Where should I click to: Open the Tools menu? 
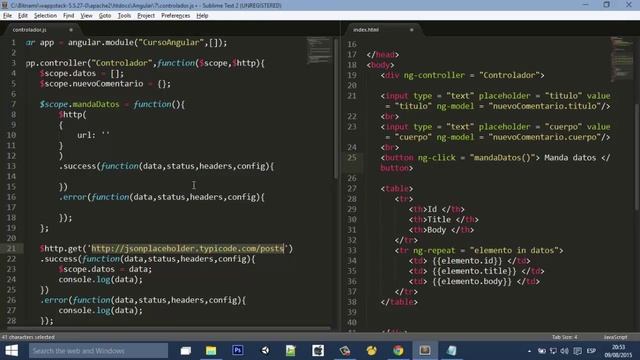click(124, 16)
